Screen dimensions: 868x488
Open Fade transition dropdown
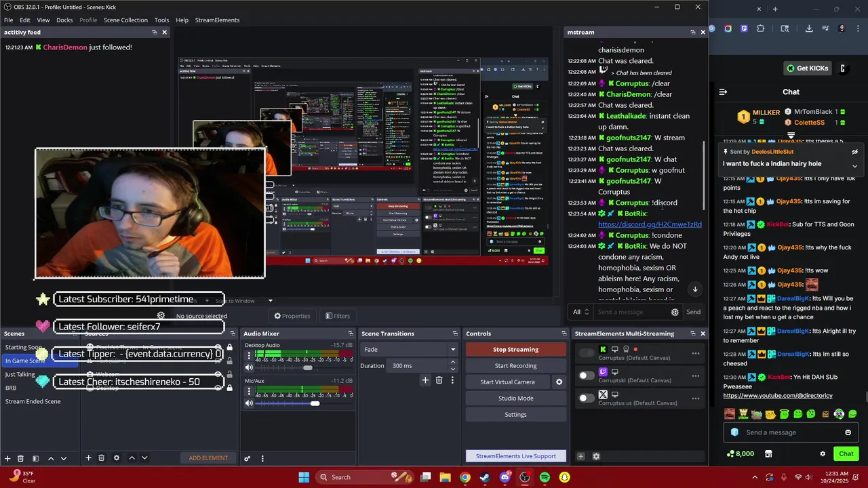[409, 350]
